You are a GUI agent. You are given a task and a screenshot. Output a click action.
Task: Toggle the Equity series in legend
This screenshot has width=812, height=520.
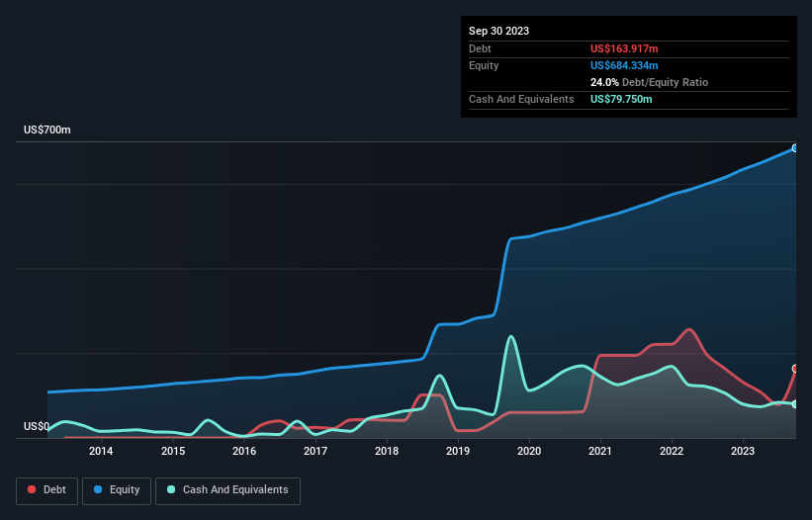117,490
